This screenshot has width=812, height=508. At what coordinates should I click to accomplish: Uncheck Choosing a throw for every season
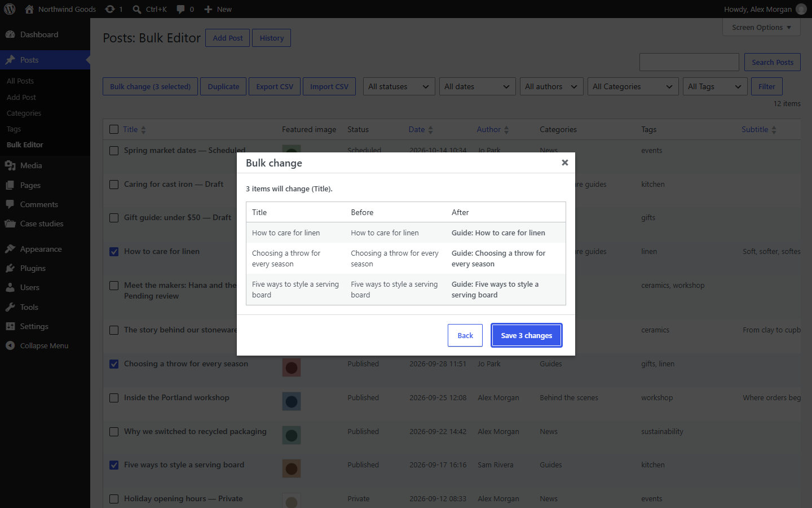pos(114,364)
